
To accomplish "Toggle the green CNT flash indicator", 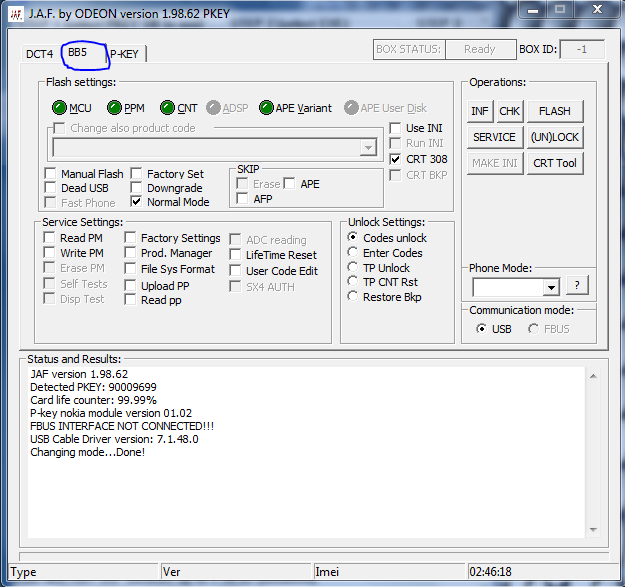I will click(x=167, y=108).
